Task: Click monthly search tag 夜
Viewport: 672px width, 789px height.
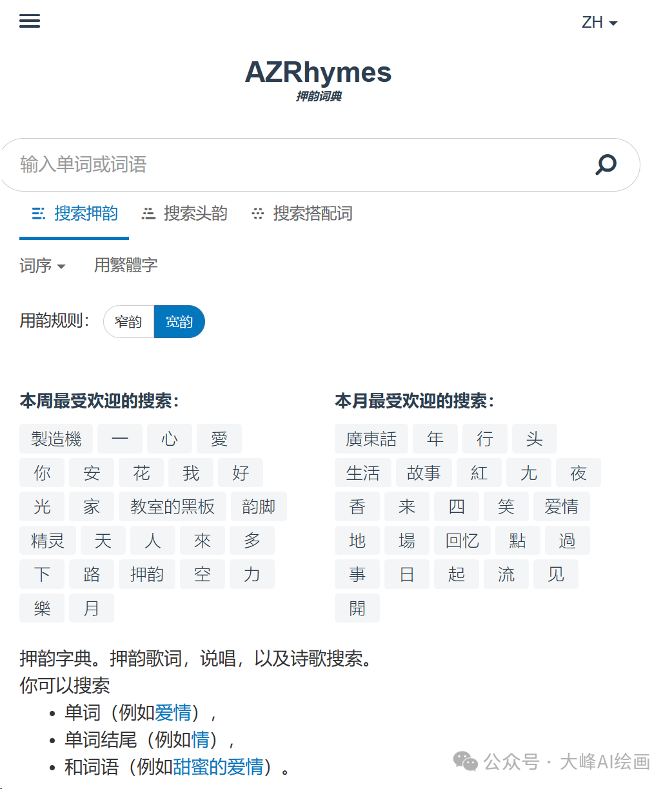Action: [578, 473]
